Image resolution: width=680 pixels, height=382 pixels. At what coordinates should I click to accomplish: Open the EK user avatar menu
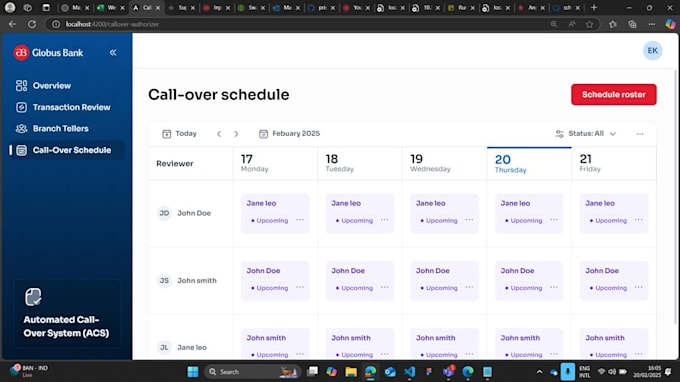pos(652,51)
